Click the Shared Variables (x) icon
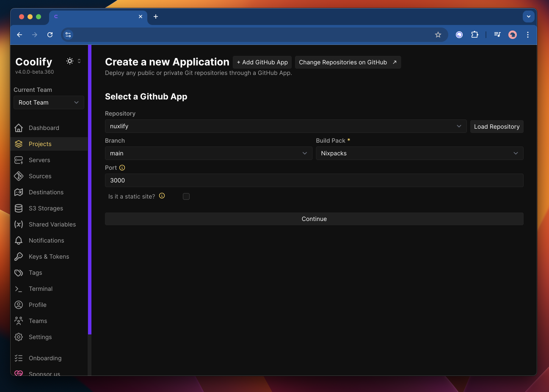The image size is (549, 392). pyautogui.click(x=19, y=224)
